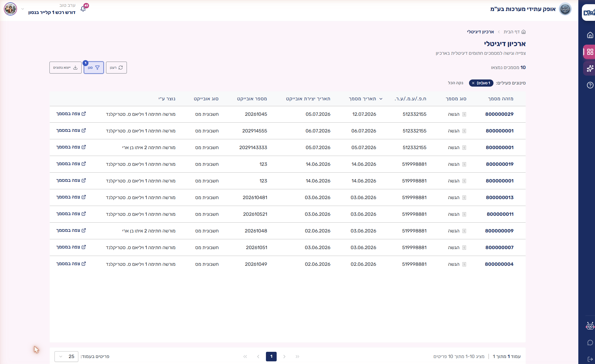The image size is (595, 364).
Task: Open the AI sparkle sidebar icon
Action: click(590, 68)
